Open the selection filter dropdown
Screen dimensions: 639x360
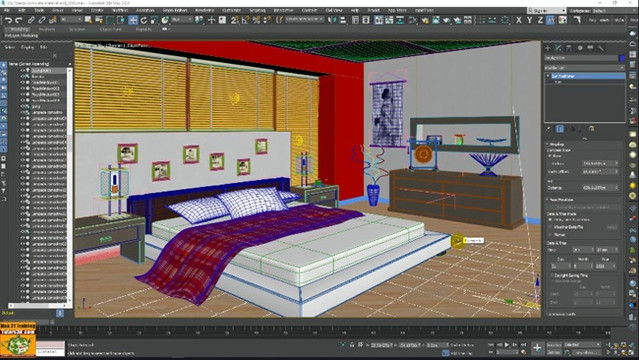[71, 20]
